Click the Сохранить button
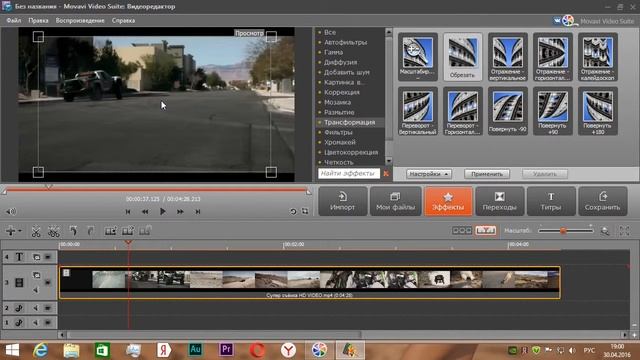 pyautogui.click(x=602, y=201)
